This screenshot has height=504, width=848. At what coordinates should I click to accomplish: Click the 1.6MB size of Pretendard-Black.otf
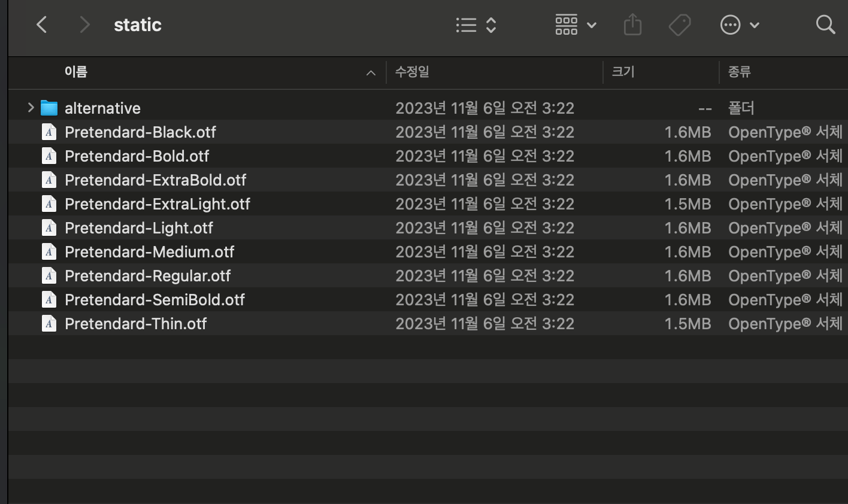[x=688, y=132]
